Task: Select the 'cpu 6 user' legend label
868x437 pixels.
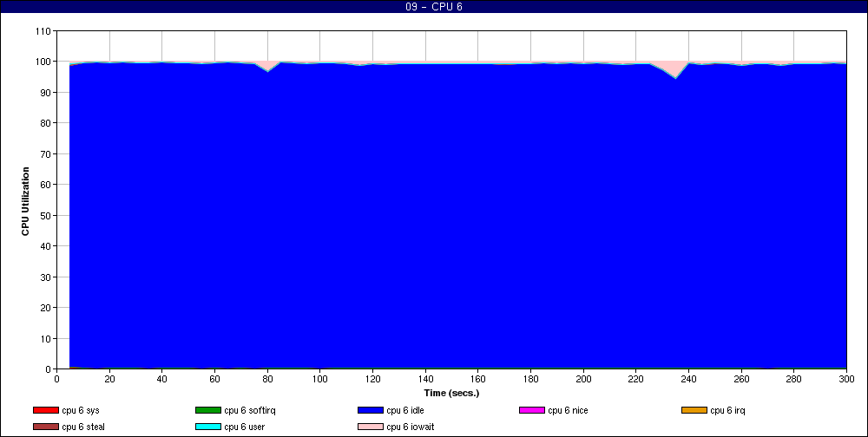Action: coord(244,427)
